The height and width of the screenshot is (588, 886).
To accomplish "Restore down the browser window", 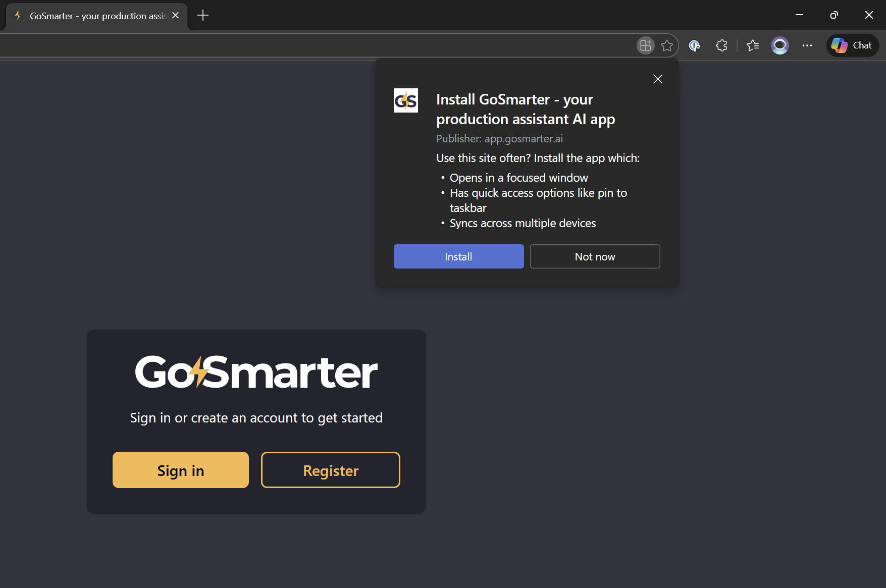I will tap(834, 15).
